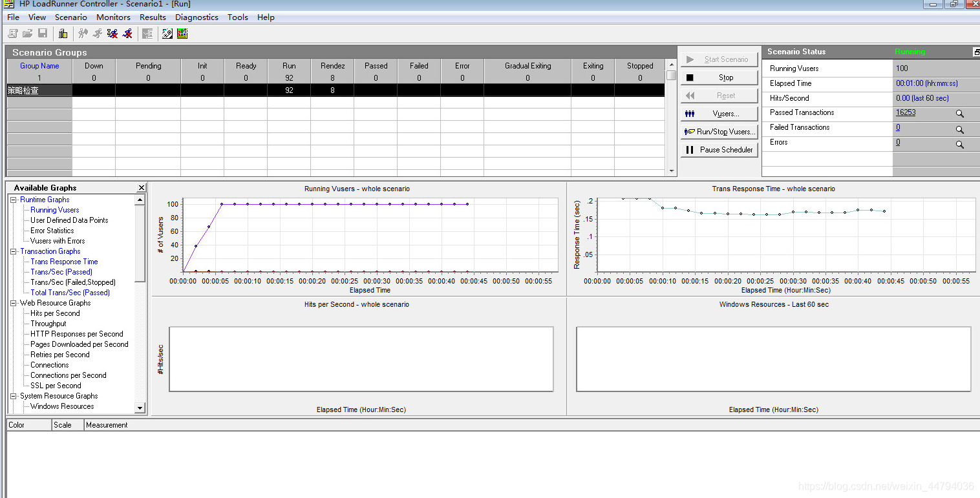Screen dimensions: 980x498
Task: Collapse the Runtime Graphs tree node
Action: pos(13,200)
